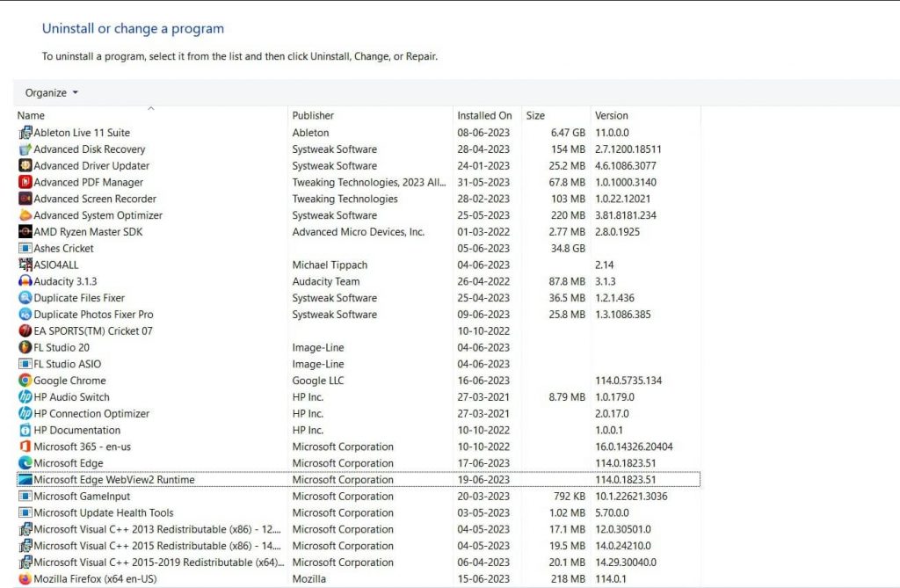Open the Organize dropdown menu
The image size is (900, 588).
51,93
